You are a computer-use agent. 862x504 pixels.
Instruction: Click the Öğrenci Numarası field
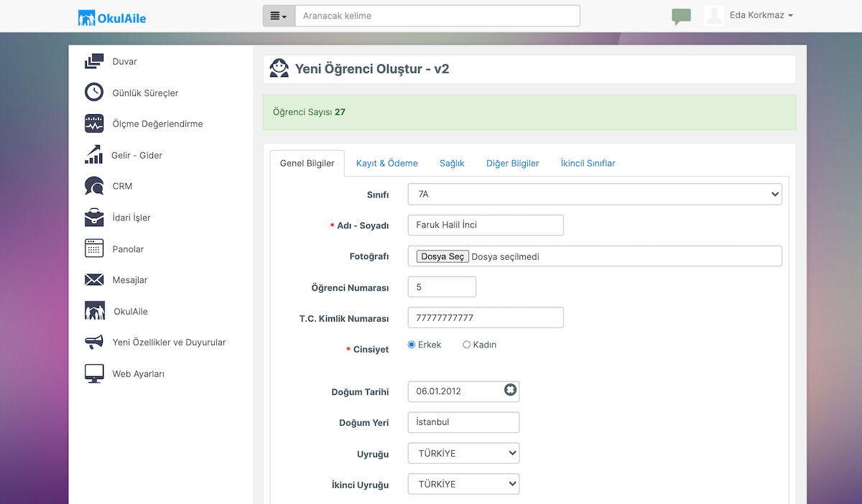(442, 286)
